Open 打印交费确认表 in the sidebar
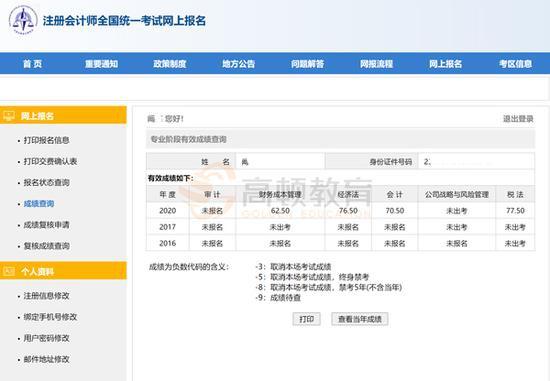This screenshot has width=550, height=381. [x=50, y=161]
